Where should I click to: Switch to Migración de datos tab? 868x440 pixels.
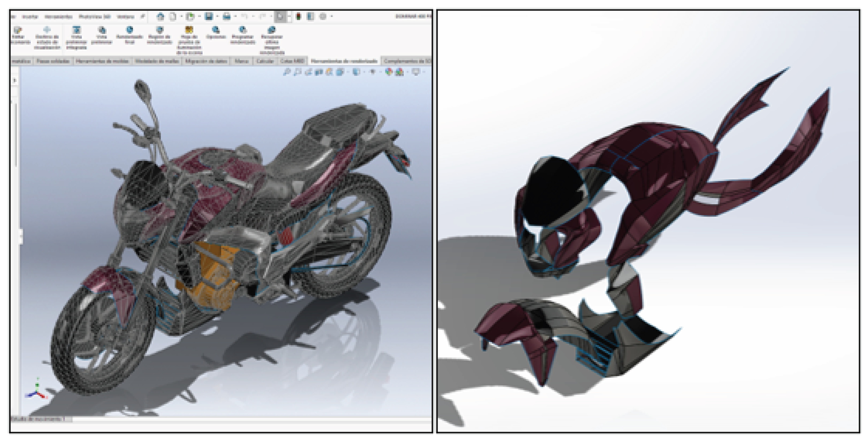[x=206, y=61]
